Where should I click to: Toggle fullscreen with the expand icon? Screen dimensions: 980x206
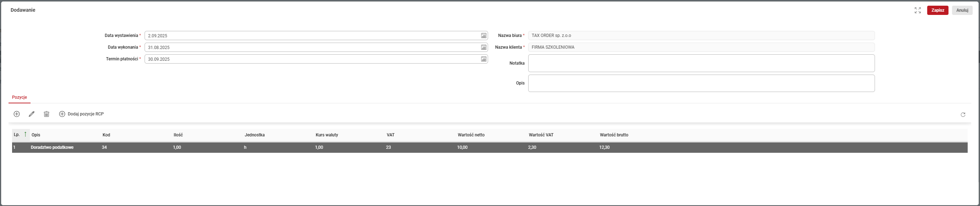917,10
